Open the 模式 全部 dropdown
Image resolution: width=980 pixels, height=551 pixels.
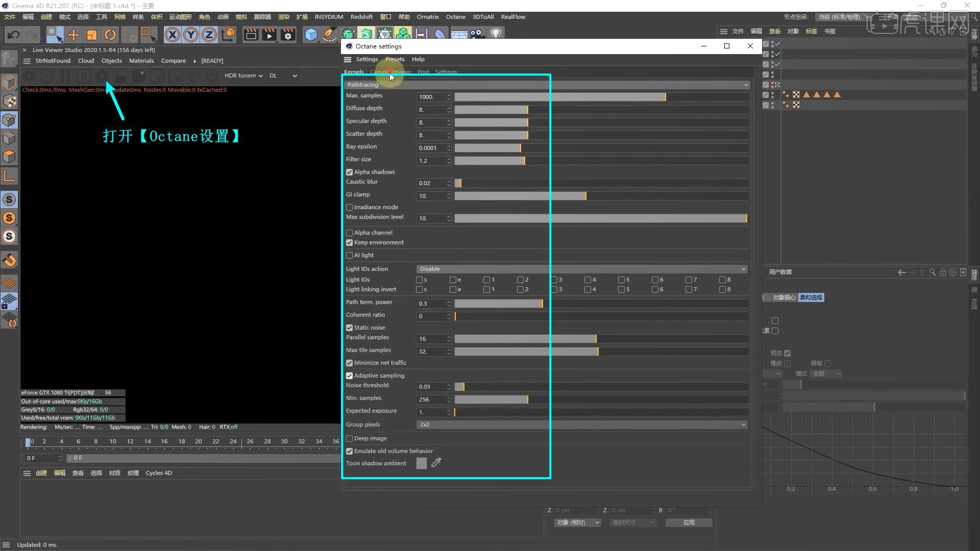[826, 374]
